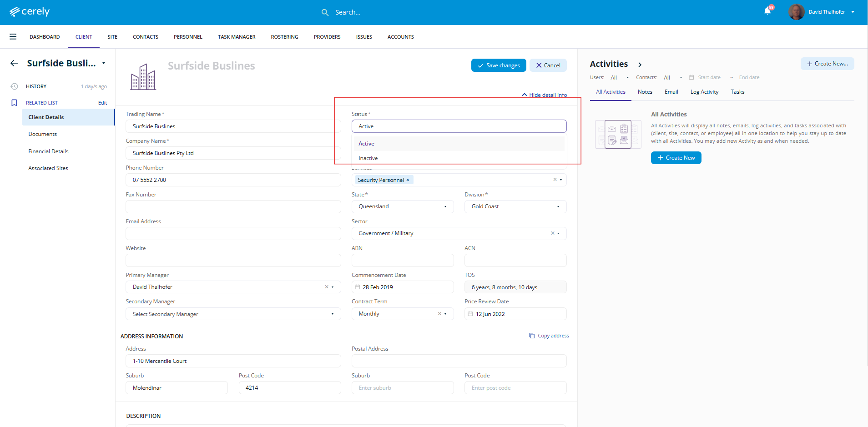
Task: Click the Copy address icon
Action: click(x=532, y=336)
